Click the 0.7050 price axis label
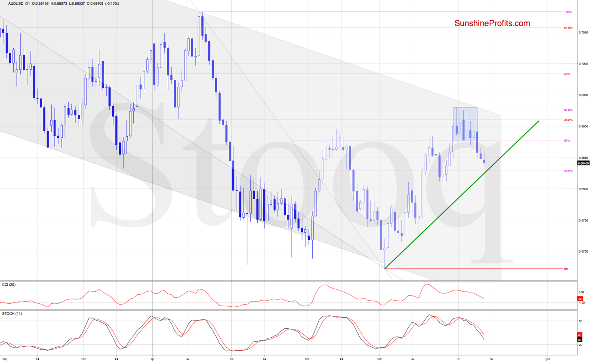This screenshot has height=364, width=595. point(583,32)
